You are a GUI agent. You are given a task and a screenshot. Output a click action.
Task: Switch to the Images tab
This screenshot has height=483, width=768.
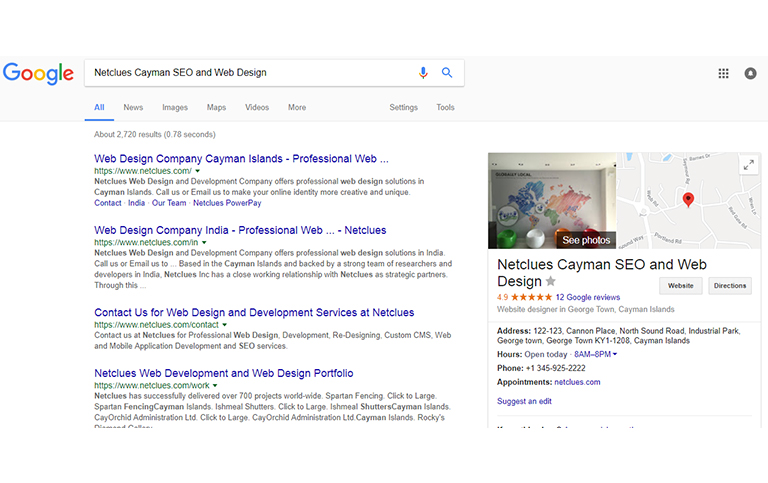175,108
